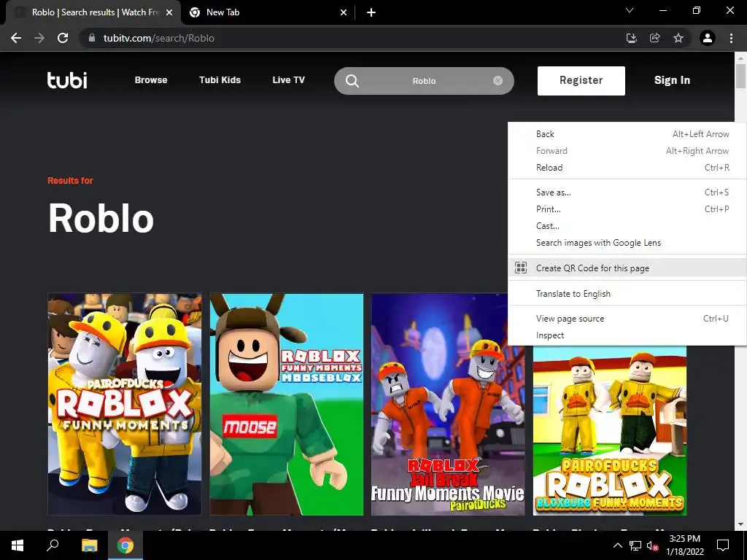Bookmark this page with the star icon
Screen dimensions: 747x560
coord(678,38)
